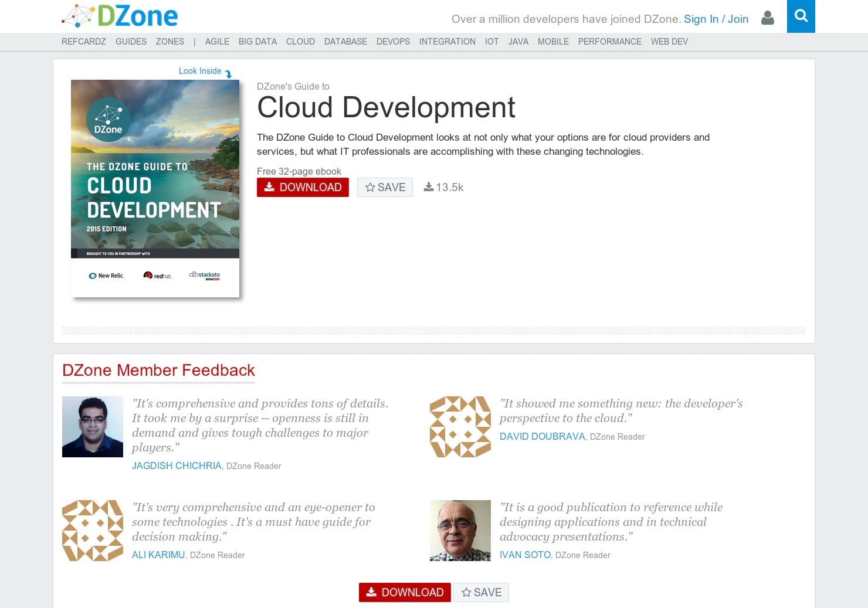The width and height of the screenshot is (868, 608).
Task: Click Ali Karimu's pattern avatar
Action: (x=93, y=531)
